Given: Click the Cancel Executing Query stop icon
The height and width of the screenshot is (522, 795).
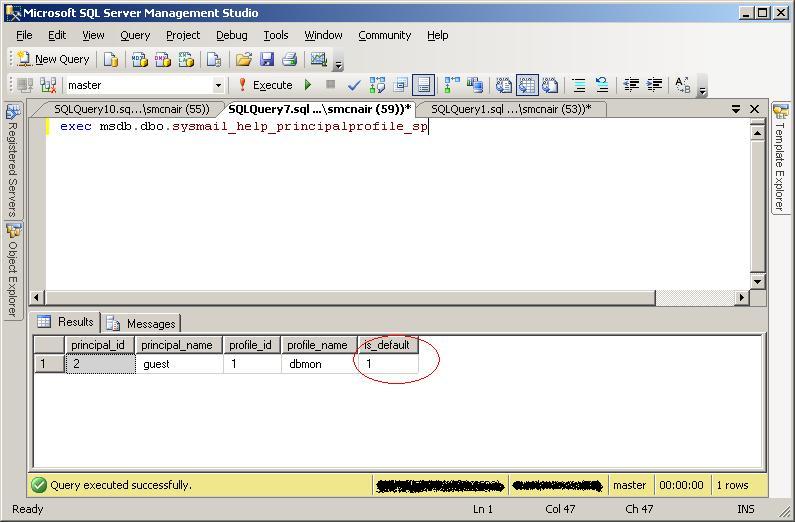Looking at the screenshot, I should [331, 85].
